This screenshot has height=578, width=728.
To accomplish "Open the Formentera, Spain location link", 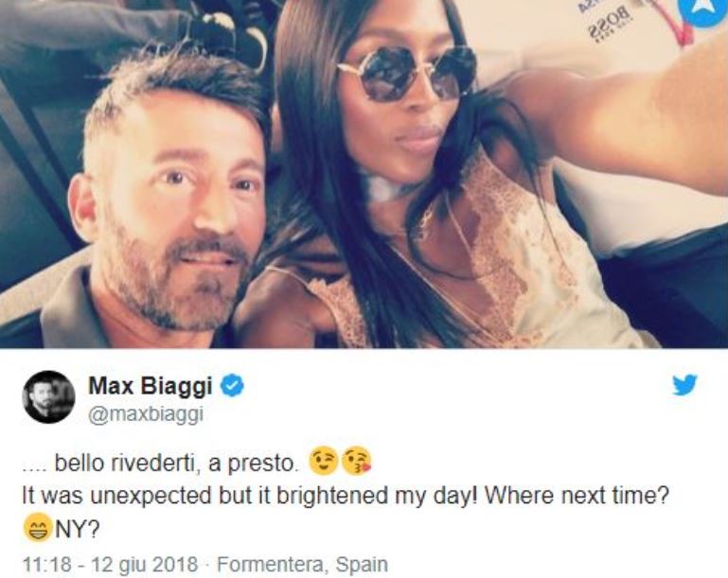I will pyautogui.click(x=302, y=565).
